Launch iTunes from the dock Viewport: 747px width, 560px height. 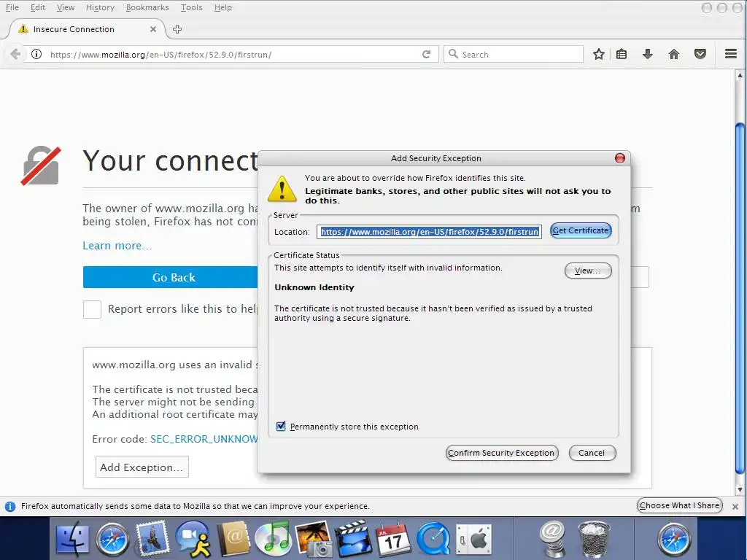pos(273,539)
